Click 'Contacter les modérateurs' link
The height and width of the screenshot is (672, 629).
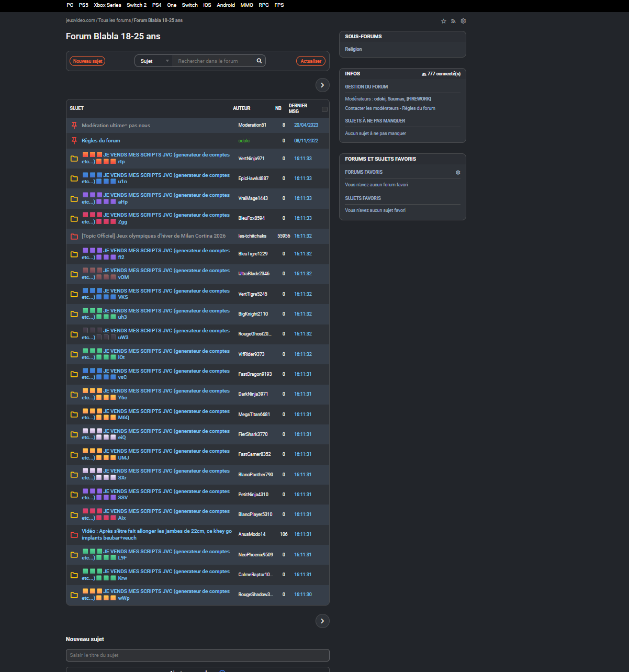point(372,108)
